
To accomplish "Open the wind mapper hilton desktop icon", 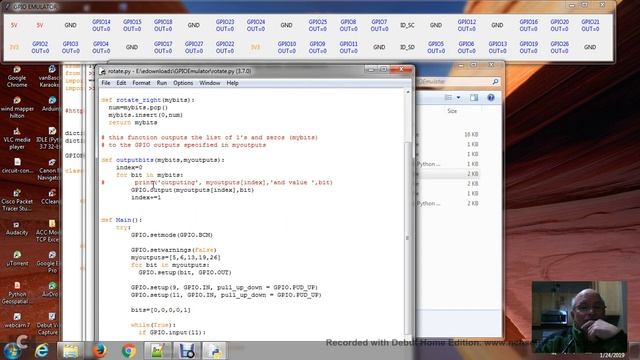I will point(17,108).
